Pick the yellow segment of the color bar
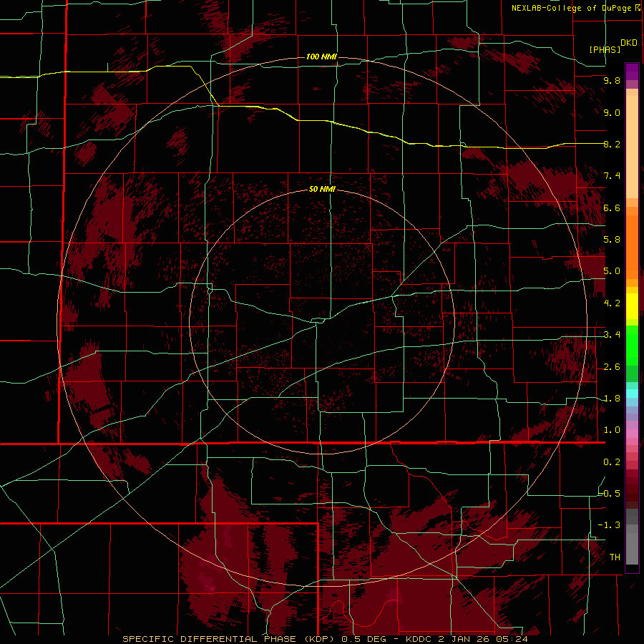This screenshot has width=644, height=644. pos(632,306)
